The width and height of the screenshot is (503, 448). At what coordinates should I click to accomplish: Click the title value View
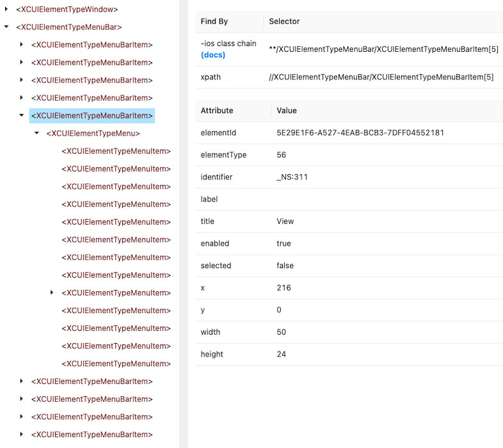285,221
